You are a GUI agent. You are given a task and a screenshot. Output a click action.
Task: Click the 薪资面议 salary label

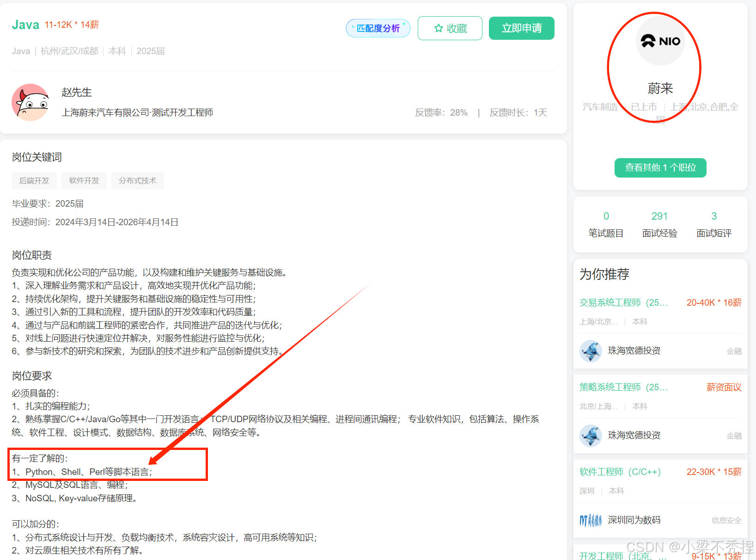[x=724, y=388]
